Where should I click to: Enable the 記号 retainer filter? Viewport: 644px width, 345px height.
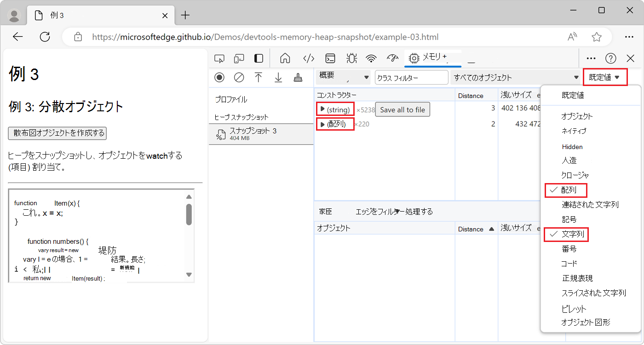point(569,219)
